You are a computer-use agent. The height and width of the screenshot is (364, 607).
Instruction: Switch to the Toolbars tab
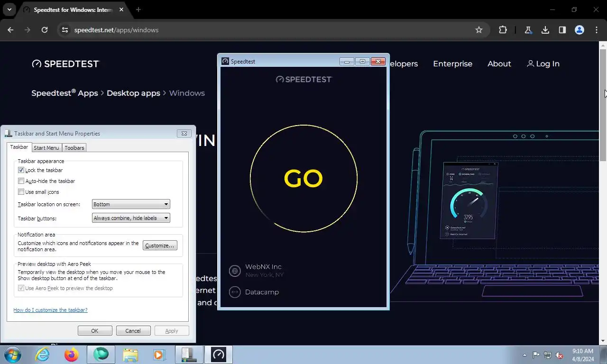[x=74, y=148]
